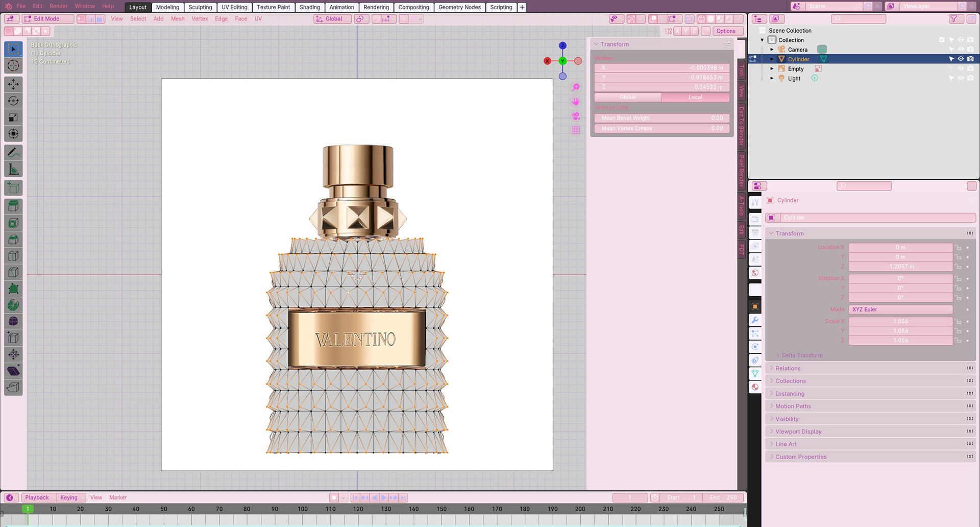Uncheck the Collection exclude checkbox
The width and height of the screenshot is (980, 527).
[942, 40]
